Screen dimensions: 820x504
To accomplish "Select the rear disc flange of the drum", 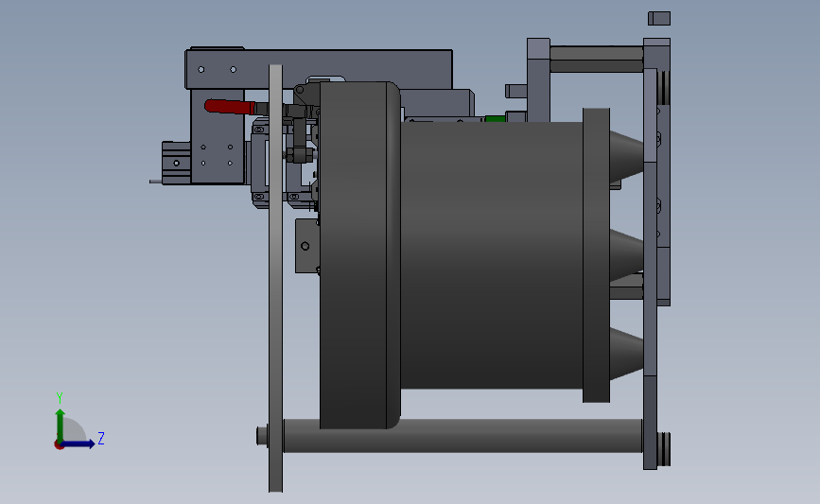I will point(596,255).
